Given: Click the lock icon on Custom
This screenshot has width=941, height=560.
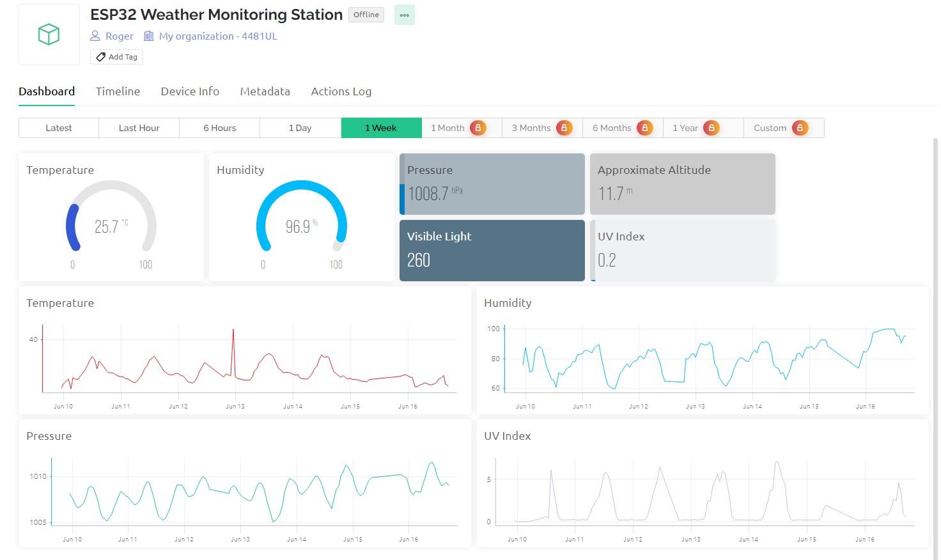Looking at the screenshot, I should 799,128.
